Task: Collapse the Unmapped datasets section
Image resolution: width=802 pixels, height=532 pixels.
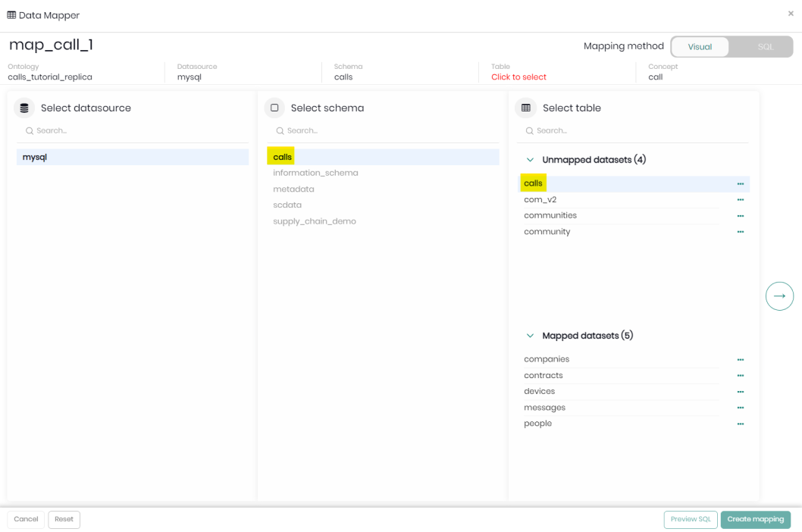Action: 531,160
